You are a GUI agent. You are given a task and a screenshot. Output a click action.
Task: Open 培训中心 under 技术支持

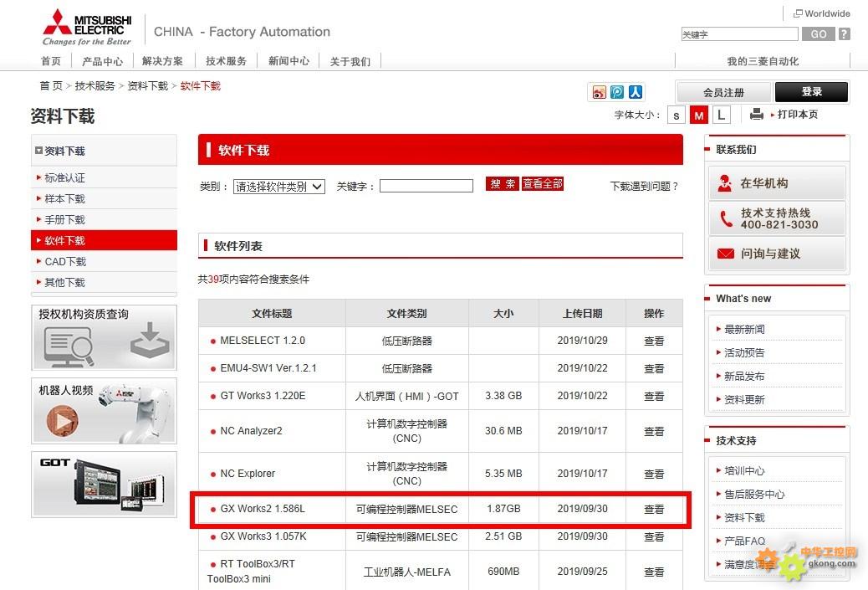click(x=744, y=471)
